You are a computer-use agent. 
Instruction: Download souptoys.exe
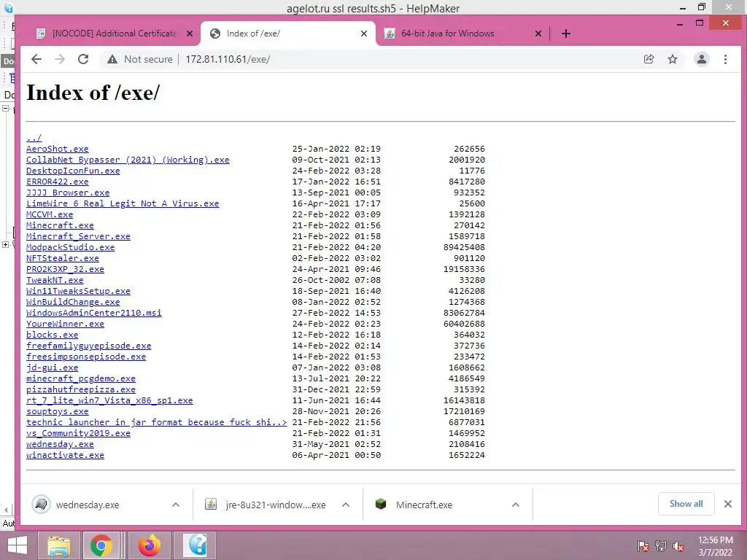pyautogui.click(x=57, y=412)
